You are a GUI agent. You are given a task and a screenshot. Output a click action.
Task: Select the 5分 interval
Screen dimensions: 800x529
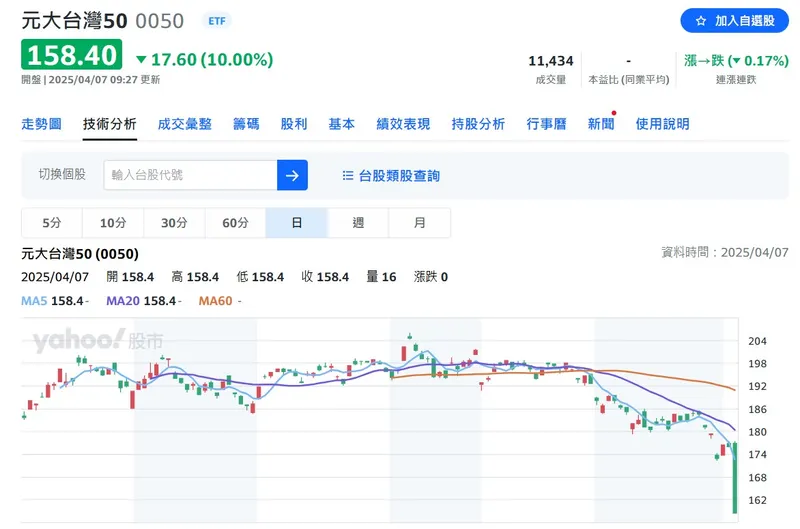tap(52, 223)
